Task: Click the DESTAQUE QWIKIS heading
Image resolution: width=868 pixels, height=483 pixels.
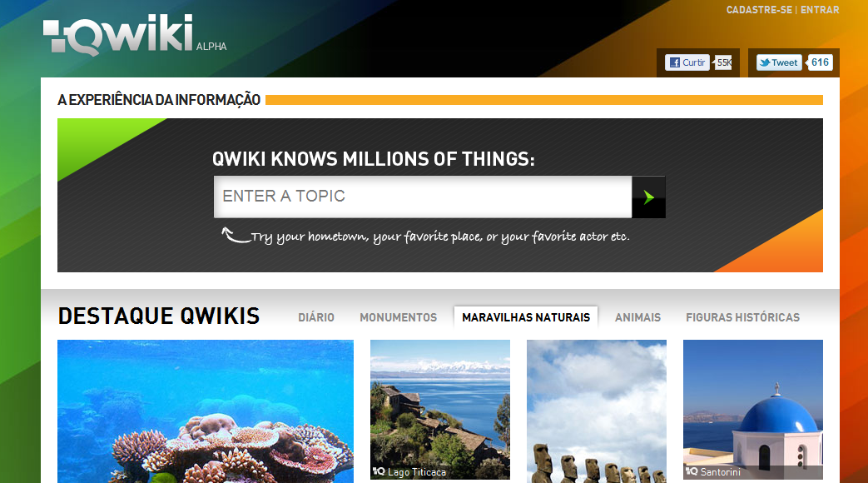Action: [159, 316]
